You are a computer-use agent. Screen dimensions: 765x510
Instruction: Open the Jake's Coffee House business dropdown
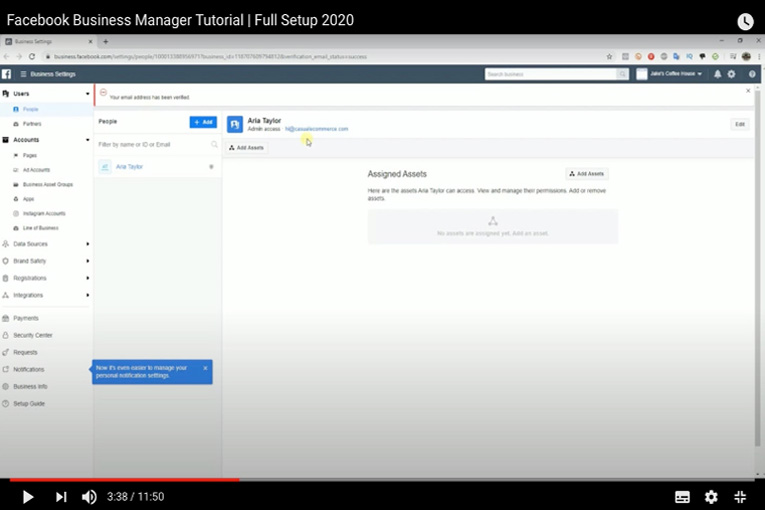coord(669,74)
